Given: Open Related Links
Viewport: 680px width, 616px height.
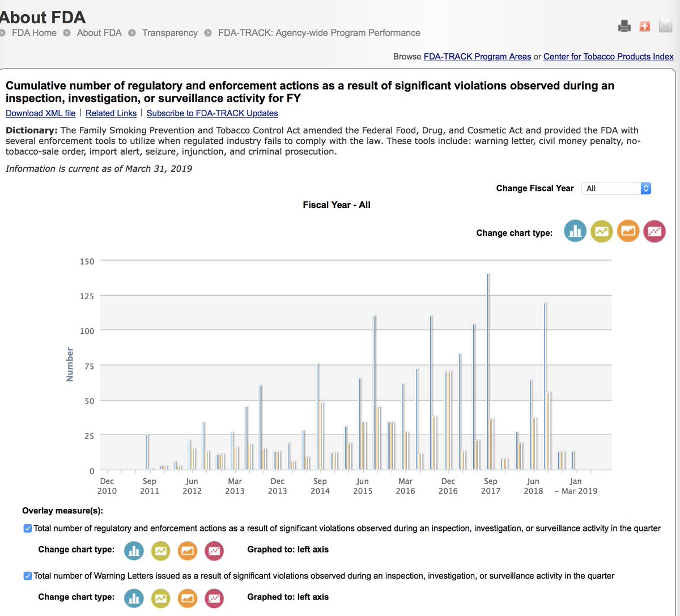Looking at the screenshot, I should 111,113.
